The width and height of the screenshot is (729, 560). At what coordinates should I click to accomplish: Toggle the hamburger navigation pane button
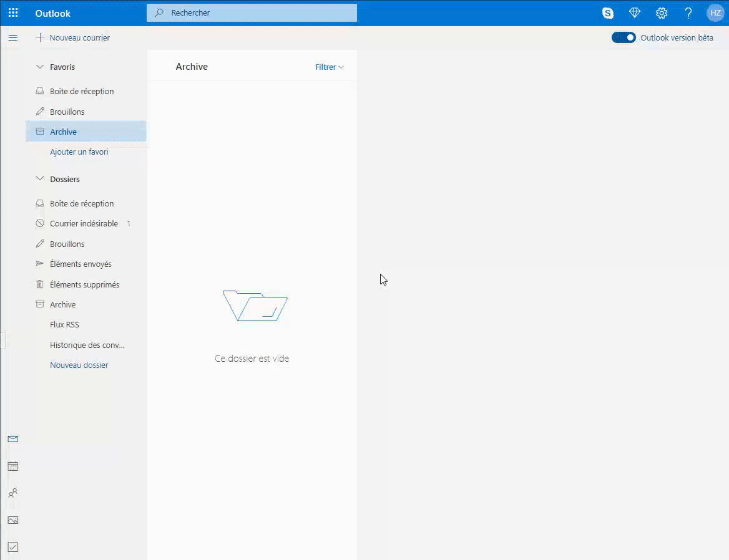tap(12, 38)
